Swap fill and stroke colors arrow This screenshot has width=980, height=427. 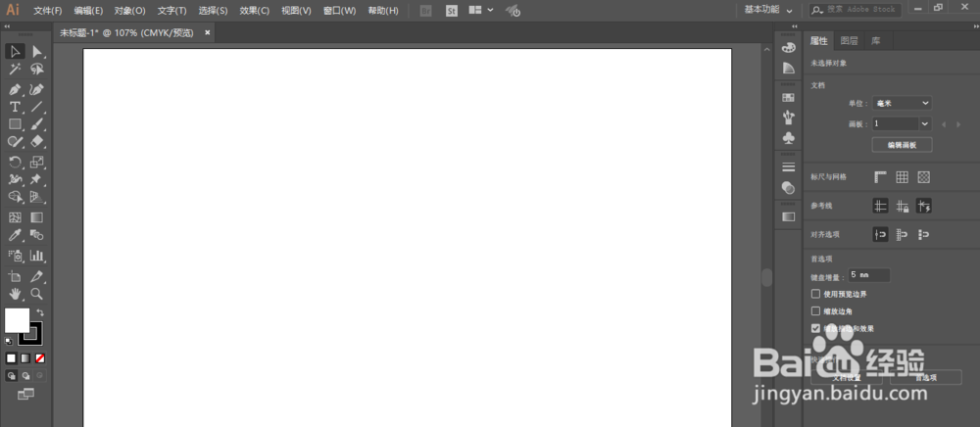pos(40,312)
